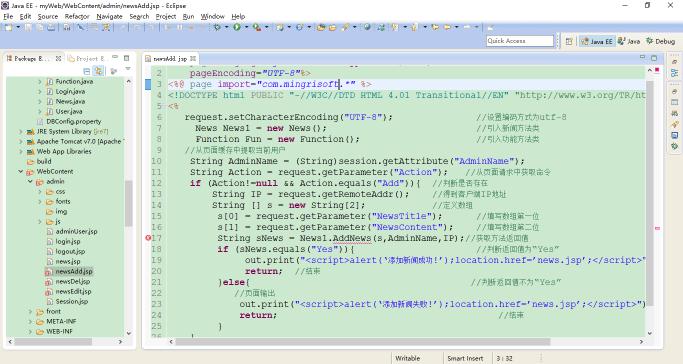Screen dimensions: 683x364
Task: Click the New file toolbar icon
Action: click(8, 27)
